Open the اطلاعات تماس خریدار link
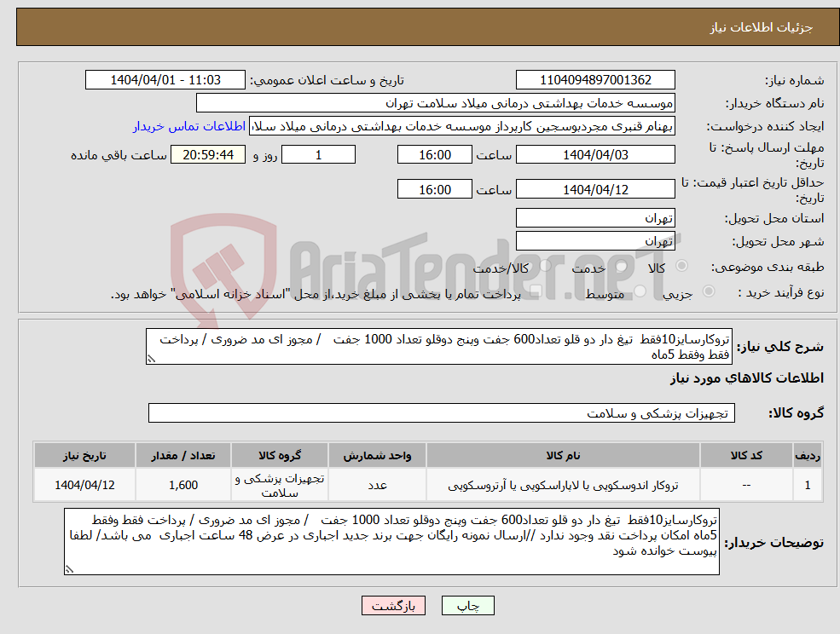 pyautogui.click(x=189, y=126)
